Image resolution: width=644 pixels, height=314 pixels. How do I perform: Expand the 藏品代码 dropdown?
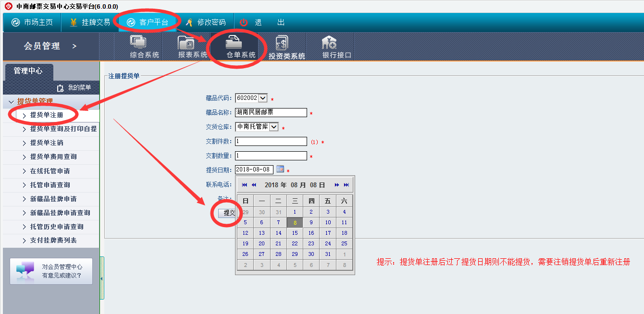click(x=262, y=98)
